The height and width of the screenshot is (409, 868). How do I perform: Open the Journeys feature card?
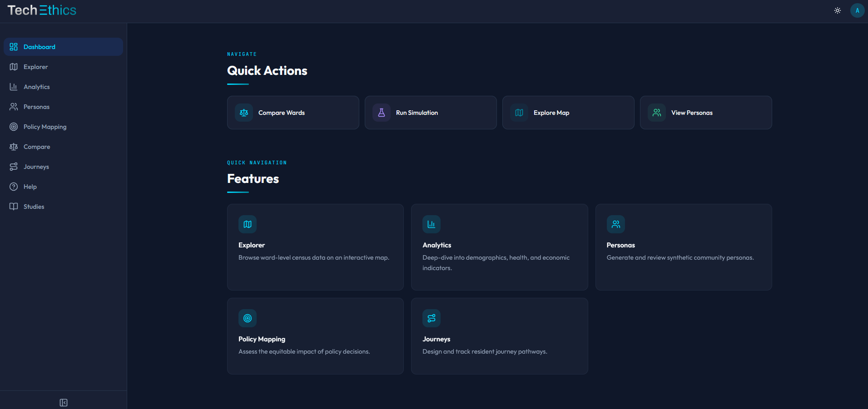point(499,336)
